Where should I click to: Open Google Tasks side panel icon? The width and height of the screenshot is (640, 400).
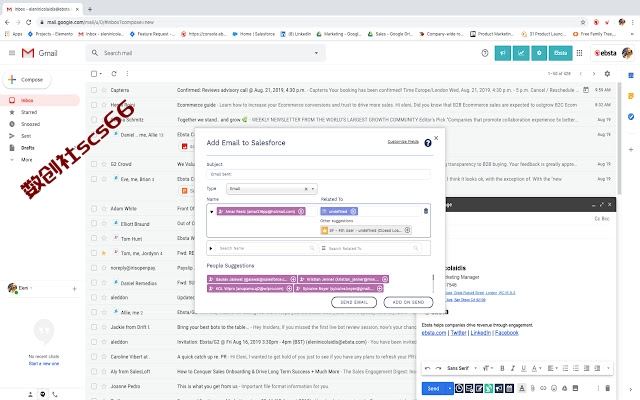coord(631,117)
